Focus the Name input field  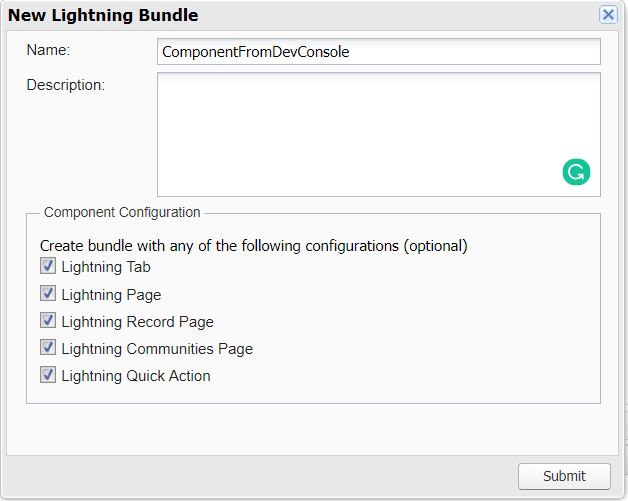(378, 52)
